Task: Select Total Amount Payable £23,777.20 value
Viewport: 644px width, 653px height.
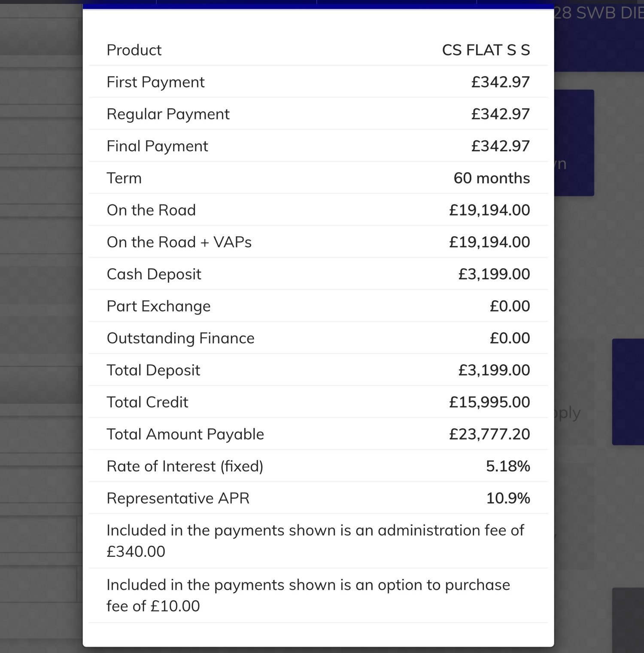Action: click(489, 434)
